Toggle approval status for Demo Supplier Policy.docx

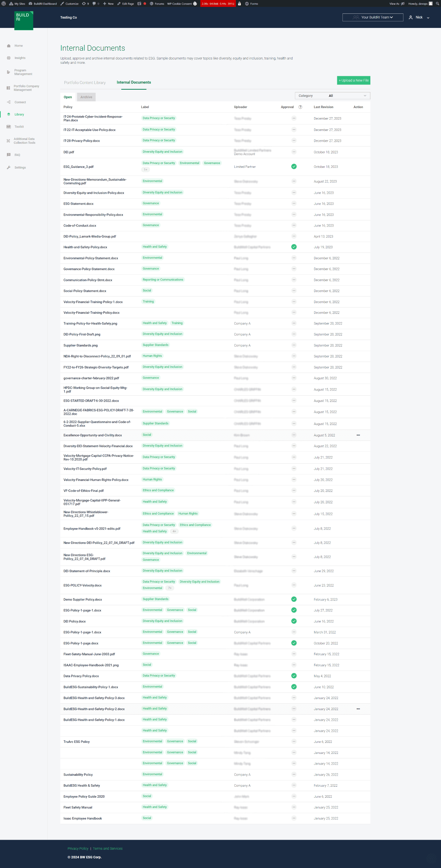tap(294, 599)
